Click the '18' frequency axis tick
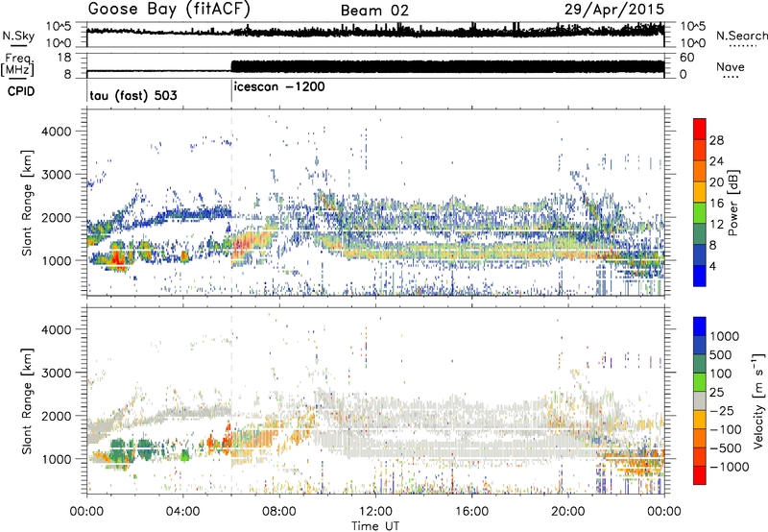 [64, 58]
